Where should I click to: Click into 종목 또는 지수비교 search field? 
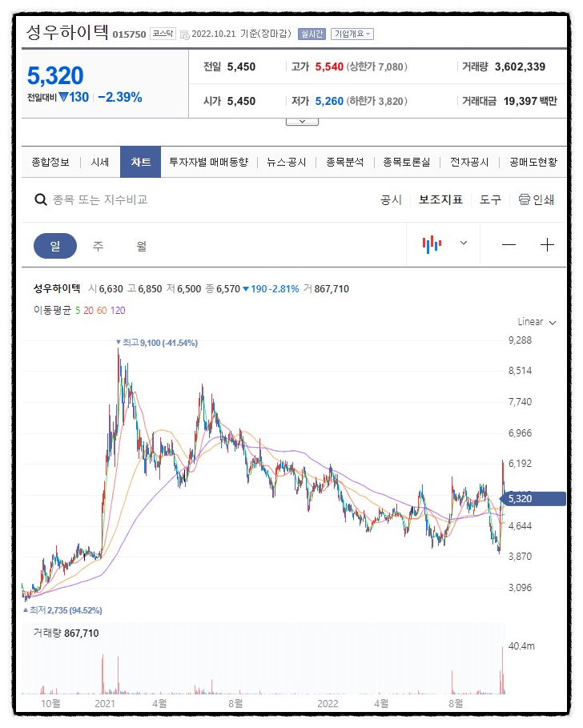pyautogui.click(x=100, y=199)
